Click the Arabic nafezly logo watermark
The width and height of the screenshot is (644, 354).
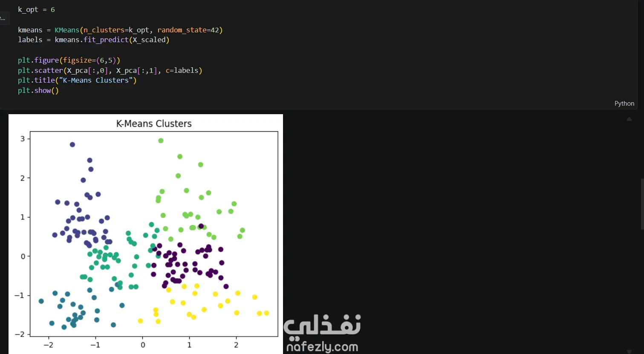click(x=322, y=326)
